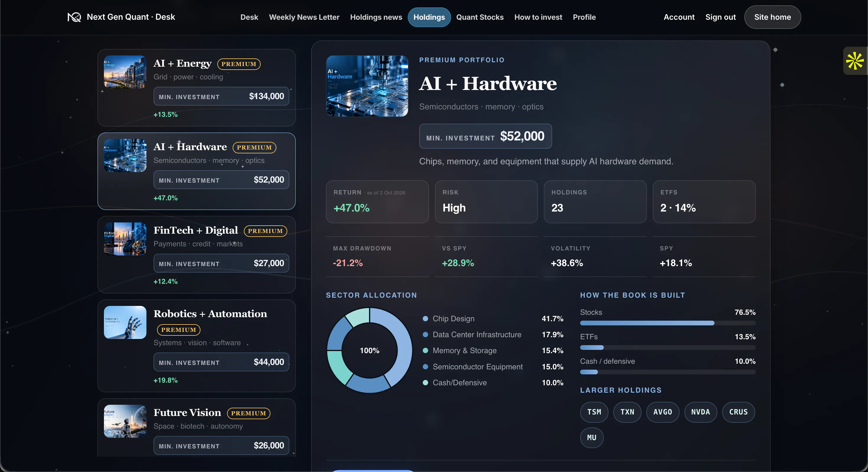This screenshot has width=868, height=472.
Task: Click the sector allocation donut chart center
Action: click(370, 350)
